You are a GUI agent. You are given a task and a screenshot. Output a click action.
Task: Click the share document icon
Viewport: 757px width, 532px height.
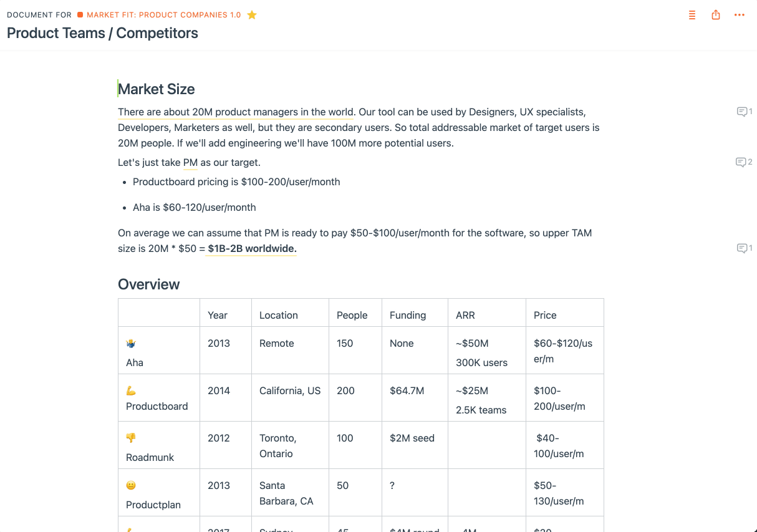pos(716,15)
